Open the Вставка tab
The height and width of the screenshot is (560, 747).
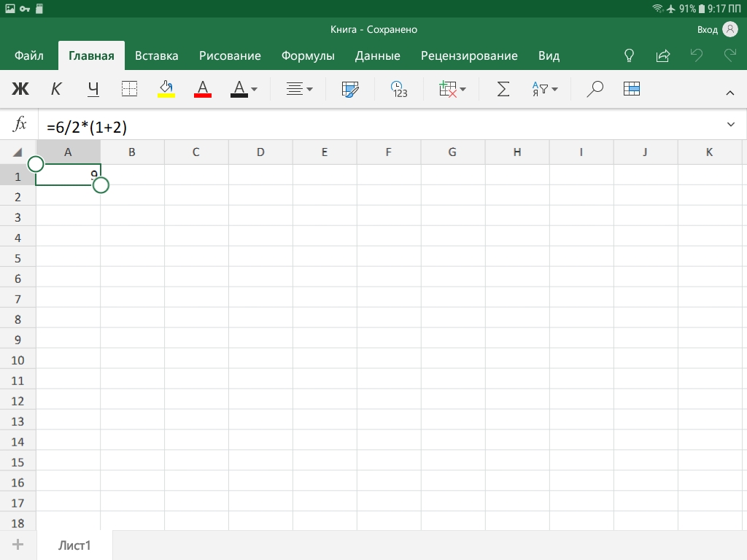click(156, 56)
